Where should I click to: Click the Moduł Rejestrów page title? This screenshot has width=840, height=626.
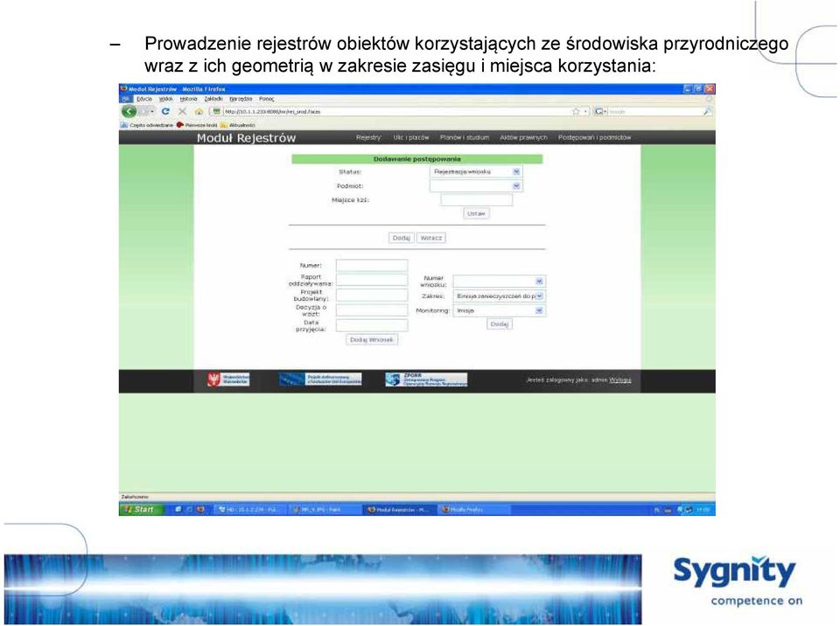[246, 137]
